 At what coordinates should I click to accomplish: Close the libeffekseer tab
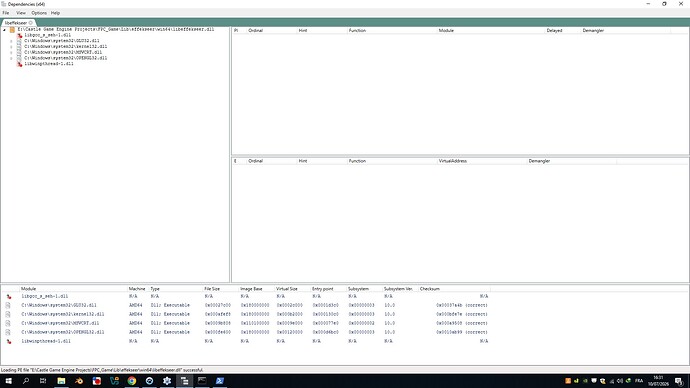(31, 23)
